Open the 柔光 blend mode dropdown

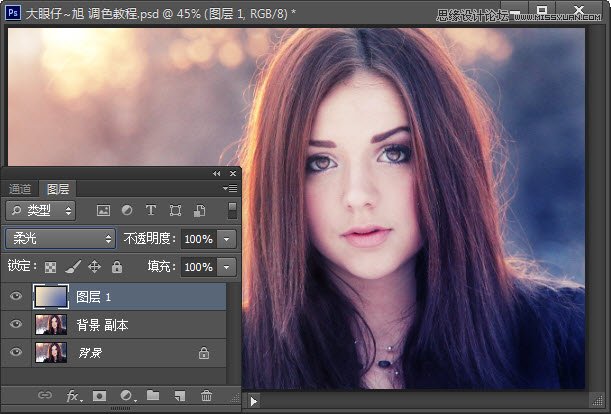[60, 239]
